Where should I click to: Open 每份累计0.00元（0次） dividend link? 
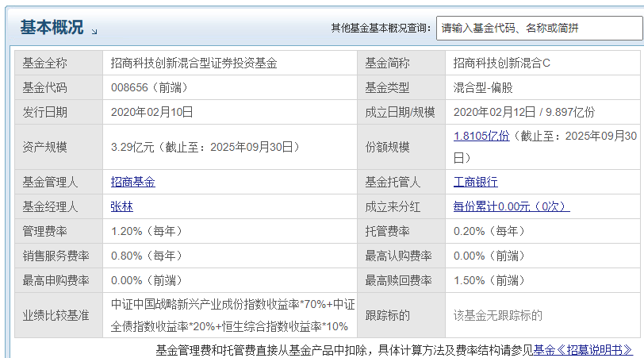(x=512, y=206)
